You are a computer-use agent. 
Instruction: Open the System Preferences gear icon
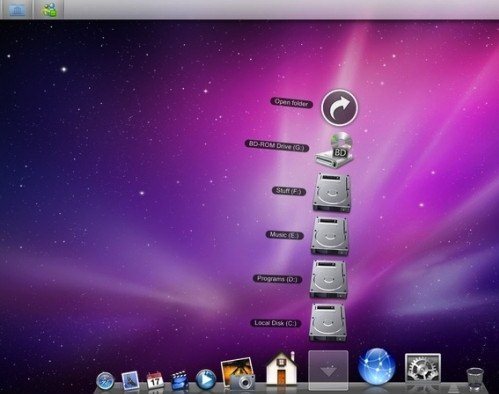tap(423, 368)
